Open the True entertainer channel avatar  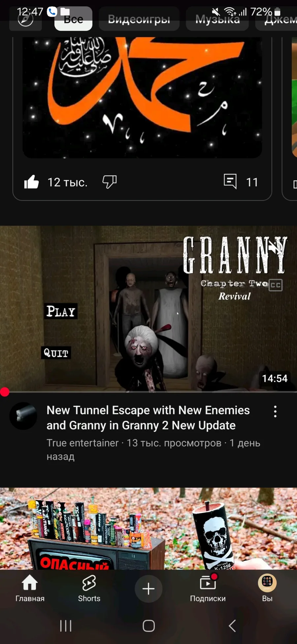click(x=23, y=416)
